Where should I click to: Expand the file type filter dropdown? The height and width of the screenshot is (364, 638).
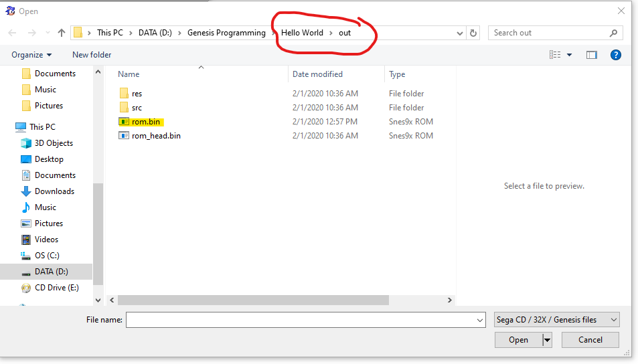[556, 320]
